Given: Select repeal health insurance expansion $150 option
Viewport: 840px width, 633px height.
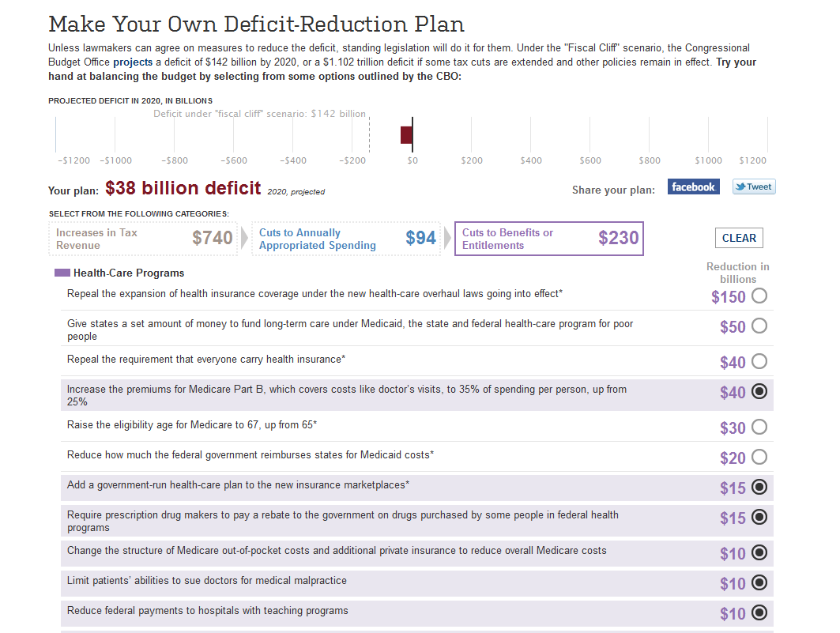Looking at the screenshot, I should 759,296.
